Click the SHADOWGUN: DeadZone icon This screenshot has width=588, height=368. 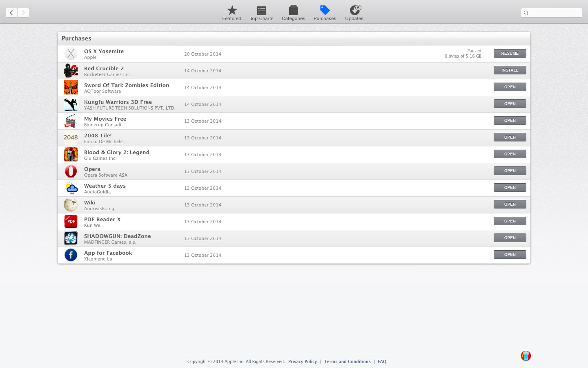pos(71,238)
